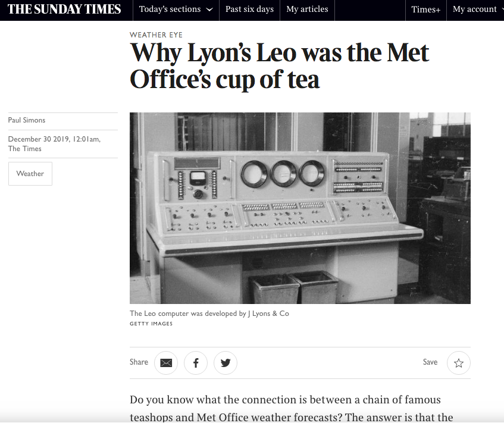The image size is (504, 423).
Task: Share the article by email icon
Action: 166,363
